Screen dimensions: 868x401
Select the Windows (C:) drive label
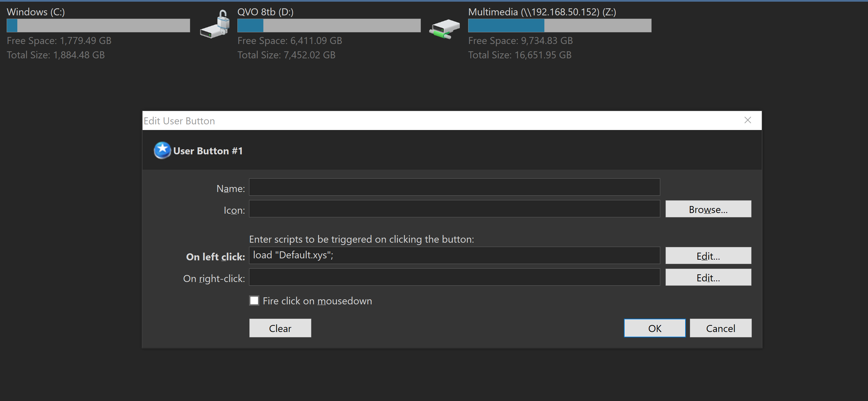tap(36, 12)
